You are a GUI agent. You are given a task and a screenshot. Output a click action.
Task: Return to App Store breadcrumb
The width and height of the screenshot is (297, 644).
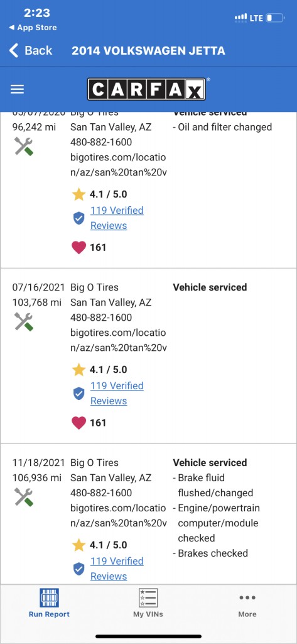point(33,28)
